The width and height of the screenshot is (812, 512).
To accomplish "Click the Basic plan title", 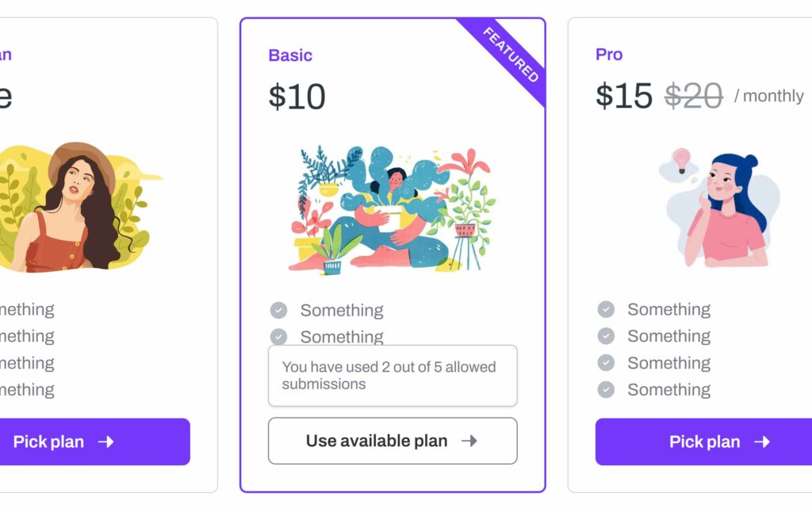I will [x=290, y=55].
